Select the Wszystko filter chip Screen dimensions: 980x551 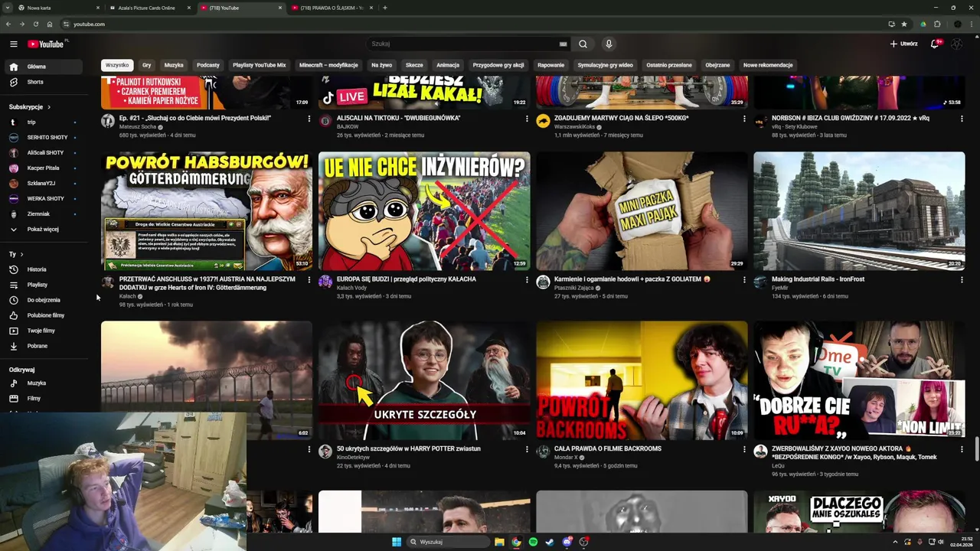pos(117,65)
